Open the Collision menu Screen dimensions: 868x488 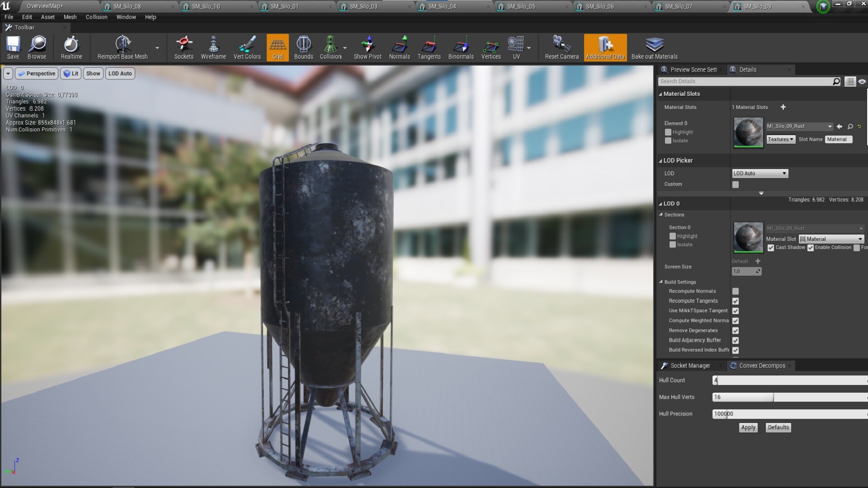tap(96, 17)
